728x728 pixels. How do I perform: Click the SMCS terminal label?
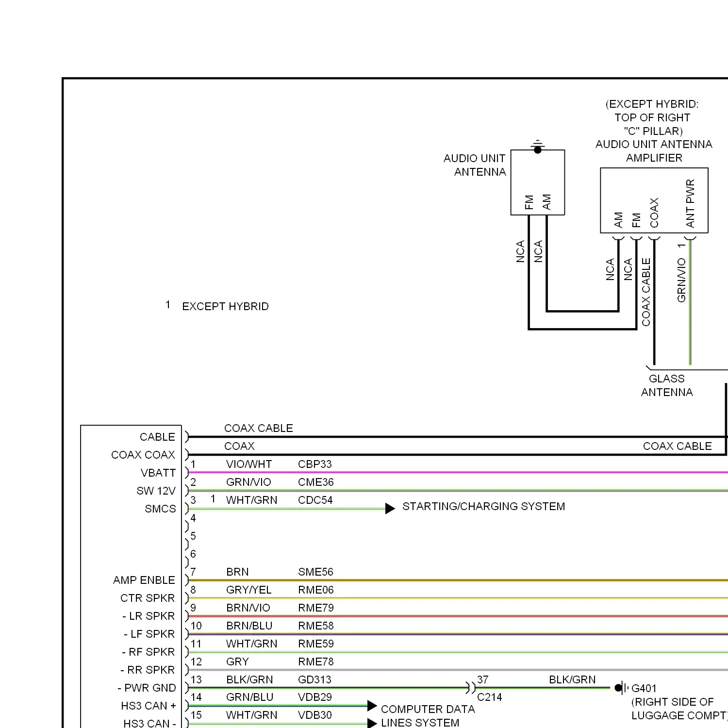(x=160, y=509)
